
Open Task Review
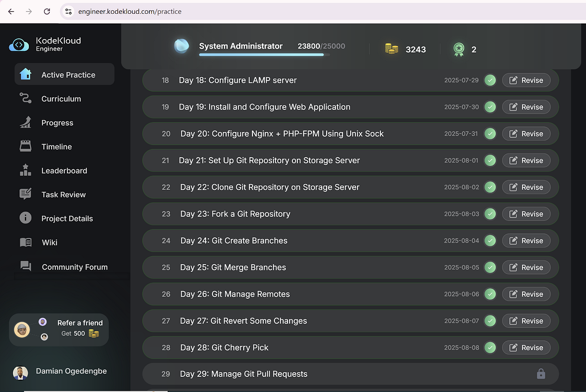(25, 194)
